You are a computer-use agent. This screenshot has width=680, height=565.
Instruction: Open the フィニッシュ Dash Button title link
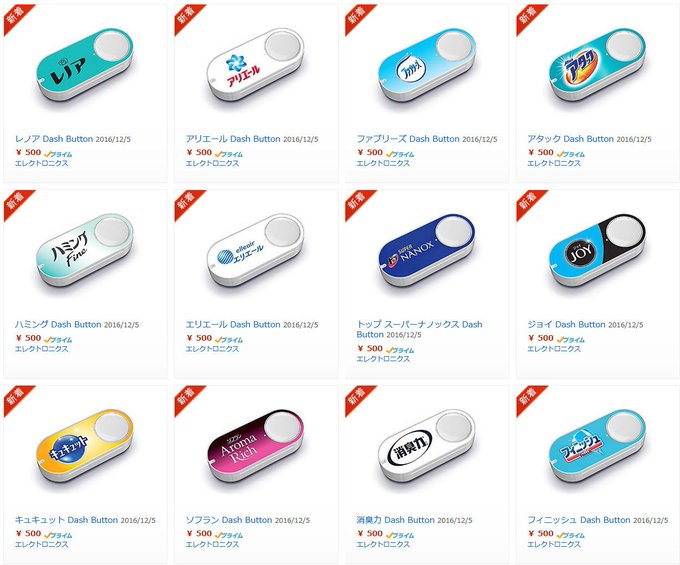[x=579, y=520]
